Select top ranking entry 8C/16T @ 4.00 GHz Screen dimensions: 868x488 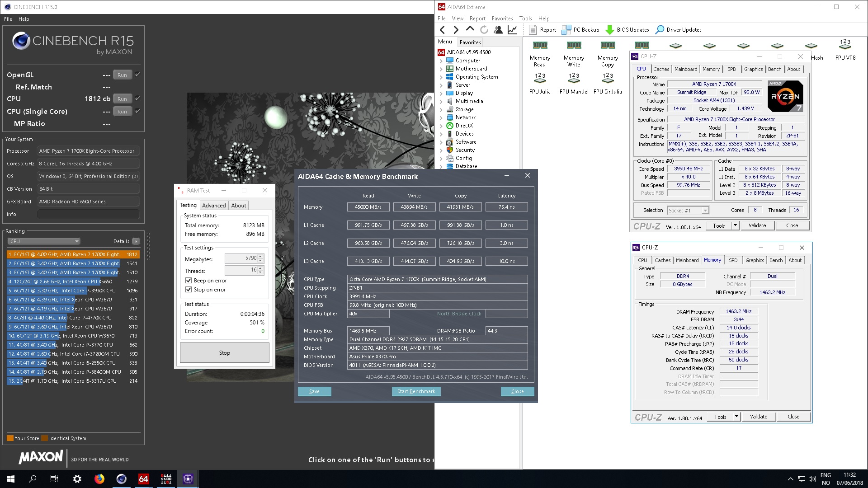(x=73, y=254)
